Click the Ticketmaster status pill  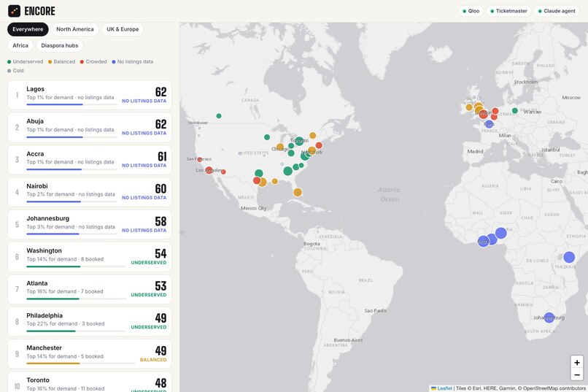(509, 11)
